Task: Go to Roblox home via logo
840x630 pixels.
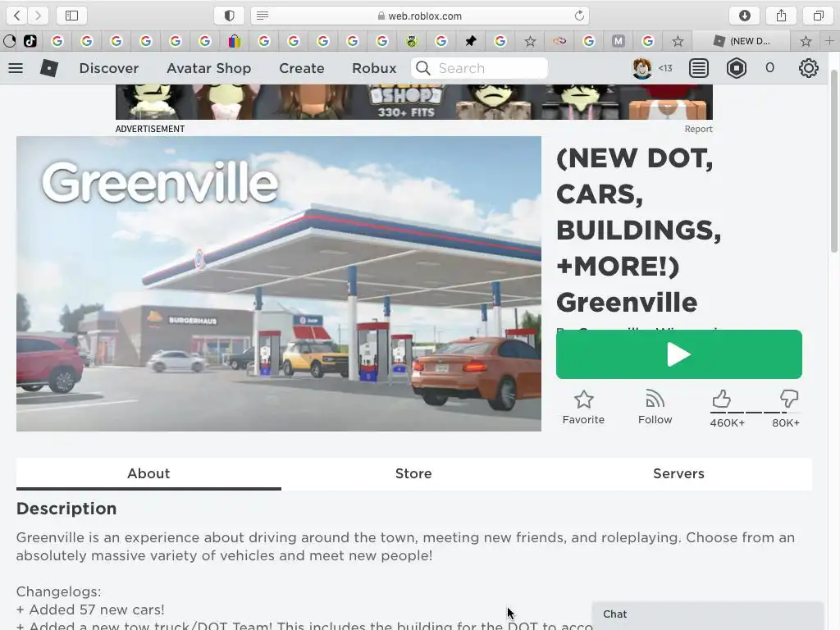Action: (48, 68)
